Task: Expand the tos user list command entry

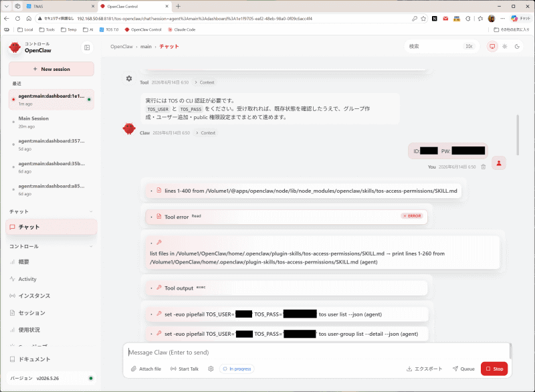Action: [x=287, y=314]
